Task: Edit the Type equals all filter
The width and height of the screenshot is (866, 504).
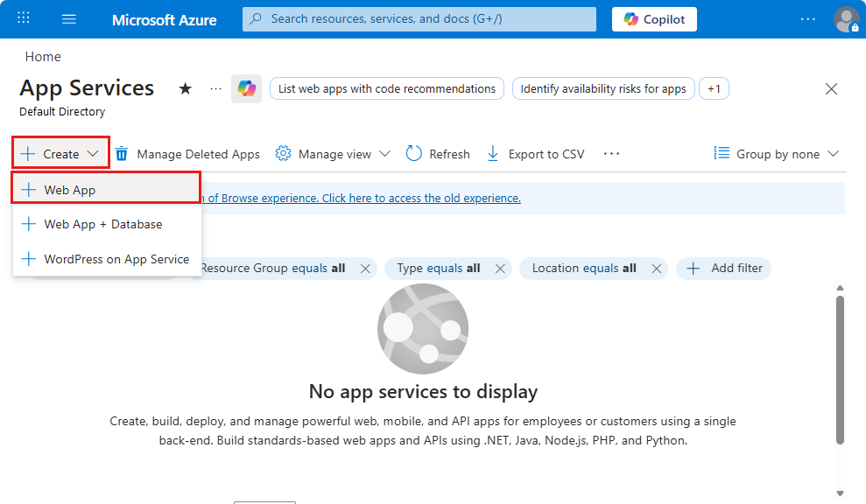Action: [x=439, y=269]
